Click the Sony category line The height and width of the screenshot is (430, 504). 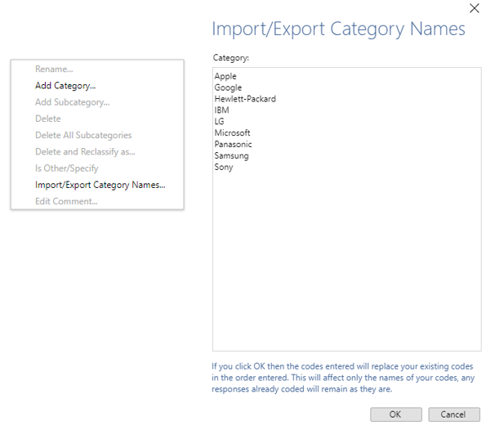click(224, 167)
